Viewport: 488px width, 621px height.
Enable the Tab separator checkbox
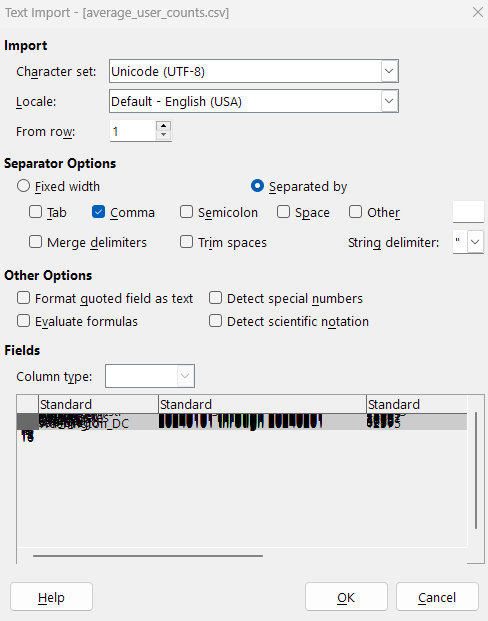[x=35, y=212]
